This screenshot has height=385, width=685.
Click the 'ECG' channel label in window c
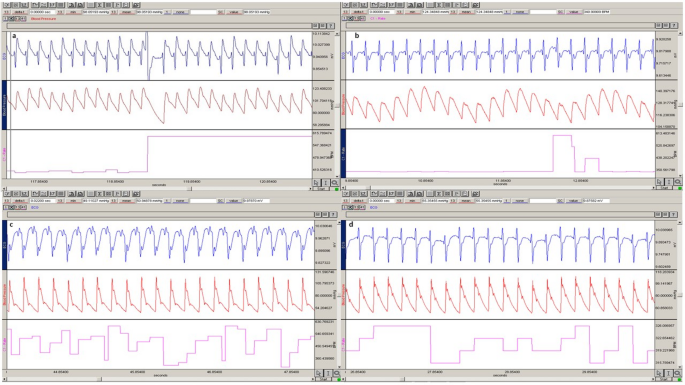pyautogui.click(x=35, y=207)
